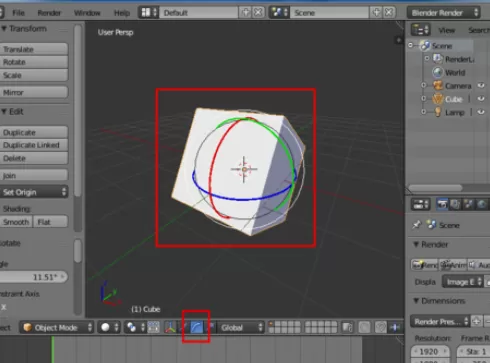490x363 pixels.
Task: Select the Cube mesh icon in outliner
Action: pyautogui.click(x=438, y=99)
